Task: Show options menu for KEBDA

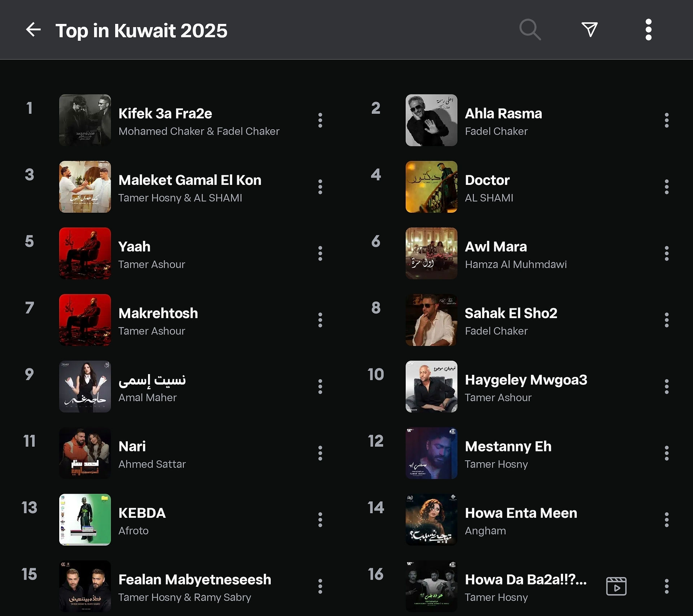Action: (320, 520)
